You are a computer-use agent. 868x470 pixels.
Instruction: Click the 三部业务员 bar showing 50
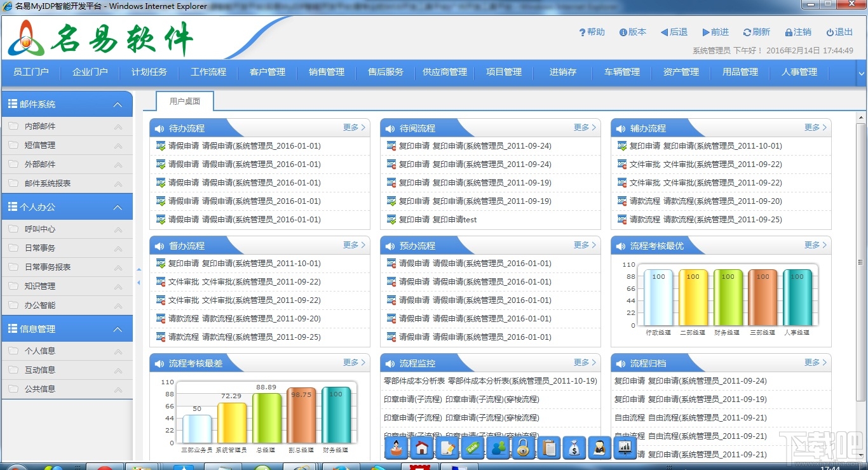click(x=197, y=429)
